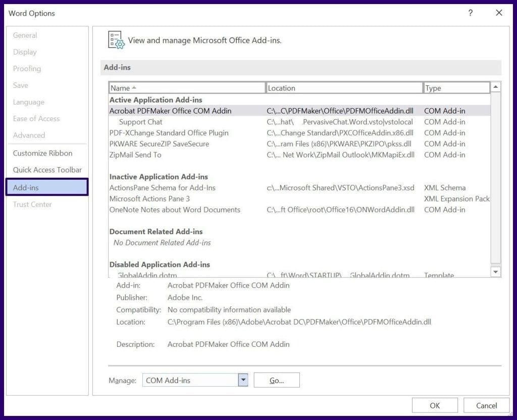This screenshot has width=517, height=420.
Task: Select the Proofing category
Action: pos(27,69)
